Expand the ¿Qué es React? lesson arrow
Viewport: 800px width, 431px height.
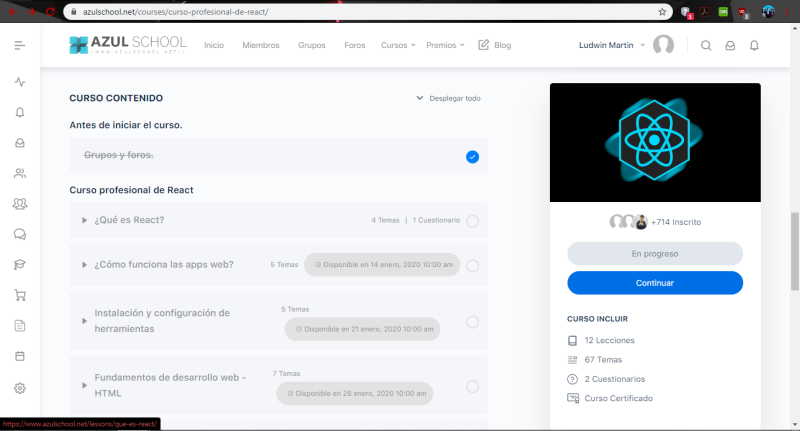point(85,220)
